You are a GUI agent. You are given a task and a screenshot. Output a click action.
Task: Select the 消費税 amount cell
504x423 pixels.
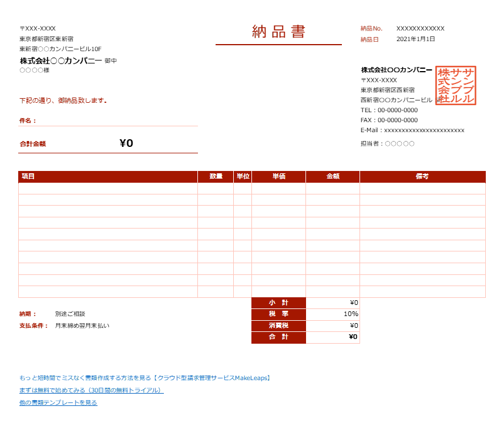point(332,325)
